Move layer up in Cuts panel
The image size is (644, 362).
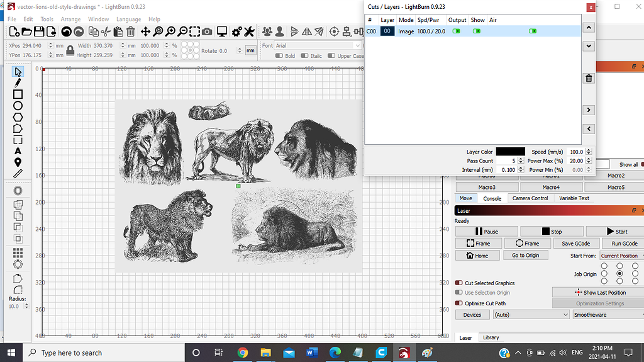(x=589, y=28)
